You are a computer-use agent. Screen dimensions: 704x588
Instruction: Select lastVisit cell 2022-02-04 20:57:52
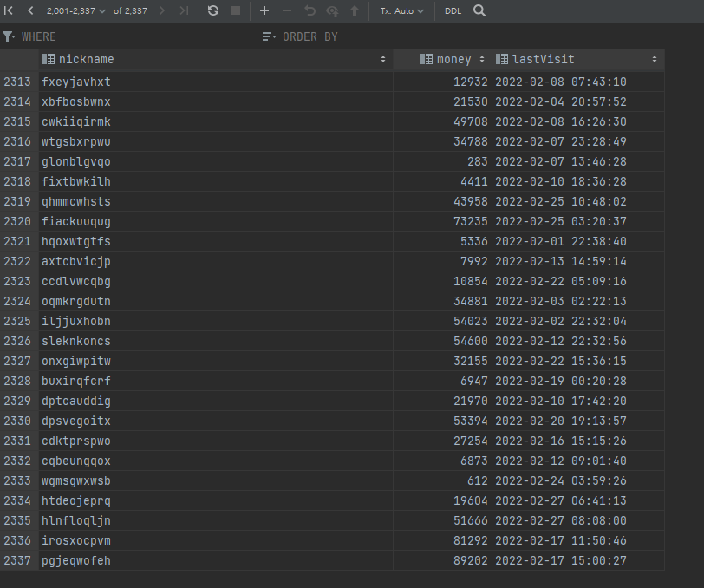[x=578, y=102]
